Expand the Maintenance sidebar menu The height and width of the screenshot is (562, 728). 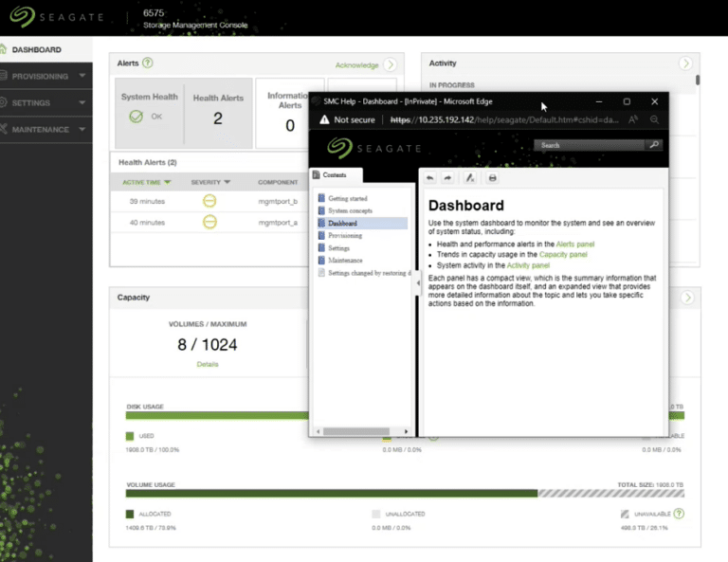pyautogui.click(x=45, y=130)
